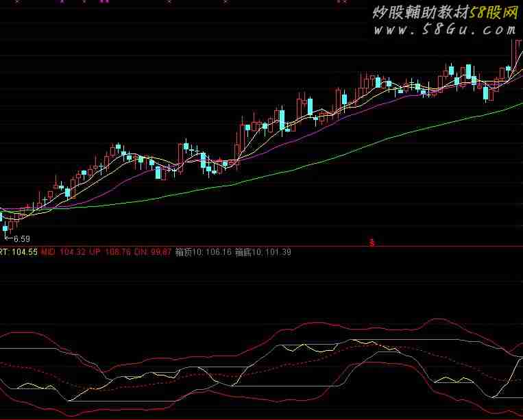Image resolution: width=523 pixels, height=420 pixels.
Task: Click the horizontal divider between chart panels
Action: [x=206, y=245]
